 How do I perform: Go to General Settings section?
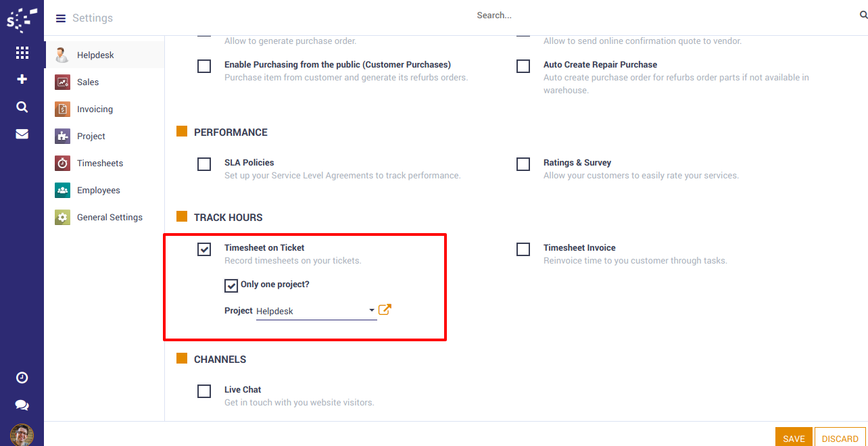pos(110,217)
